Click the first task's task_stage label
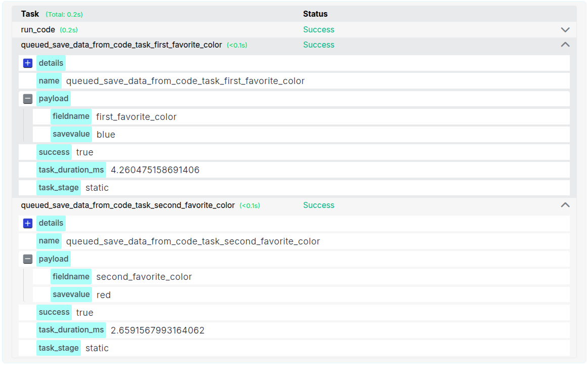The height and width of the screenshot is (377, 588). [59, 188]
